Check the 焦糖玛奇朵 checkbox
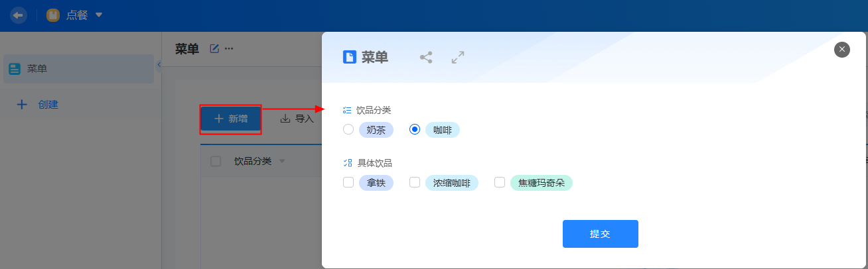 point(500,182)
